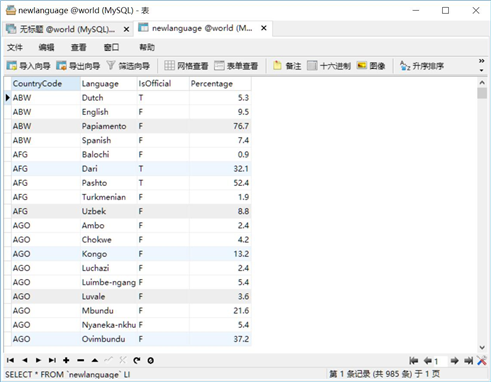The height and width of the screenshot is (382, 491).
Task: Add a new record with plus button
Action: (66, 360)
